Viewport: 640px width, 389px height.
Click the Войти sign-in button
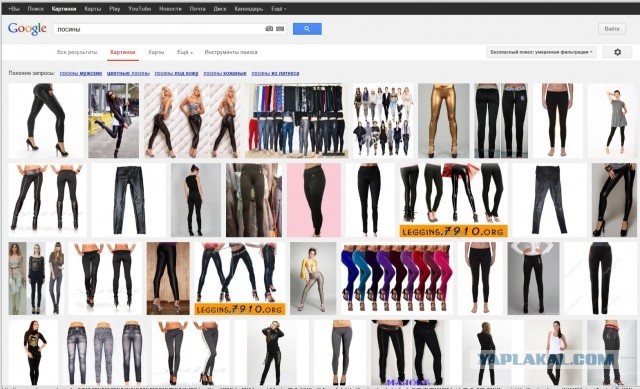click(x=612, y=29)
